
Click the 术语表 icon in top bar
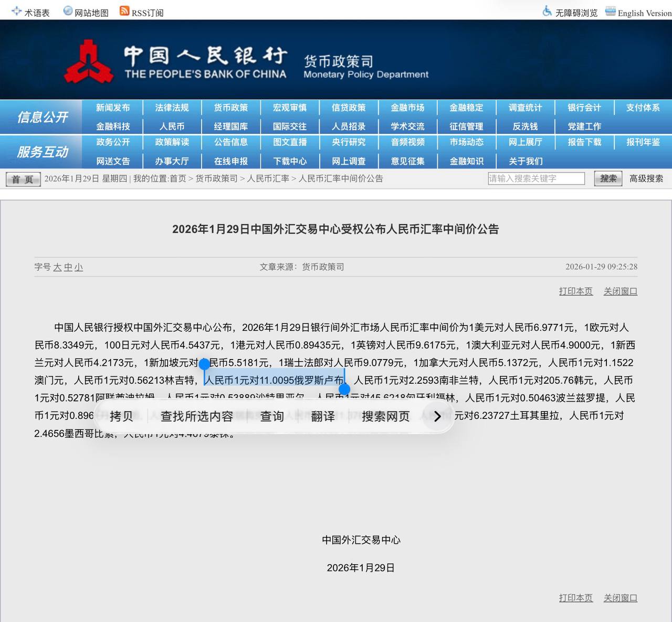pos(17,11)
